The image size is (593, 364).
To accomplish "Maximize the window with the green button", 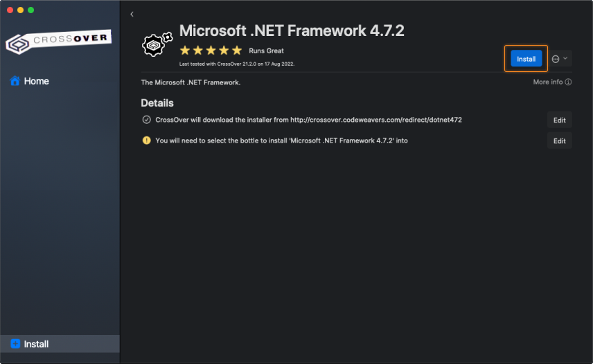I will click(31, 10).
